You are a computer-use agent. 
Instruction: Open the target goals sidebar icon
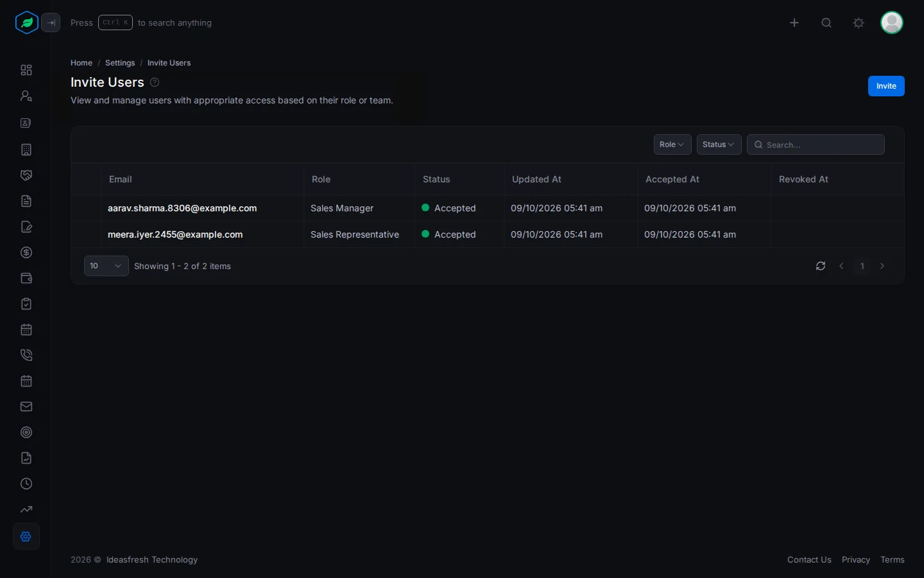point(26,432)
